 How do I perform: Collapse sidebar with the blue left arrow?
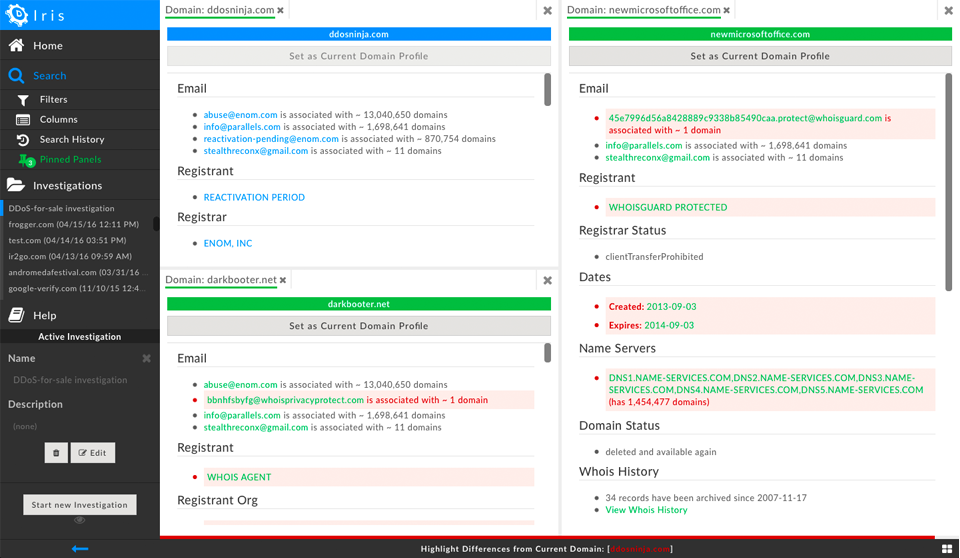pyautogui.click(x=80, y=549)
